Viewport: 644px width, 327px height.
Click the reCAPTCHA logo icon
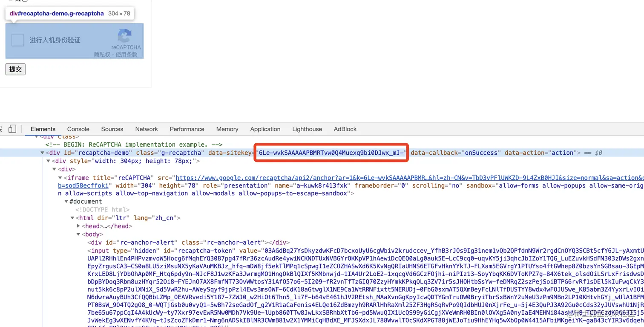[x=125, y=36]
